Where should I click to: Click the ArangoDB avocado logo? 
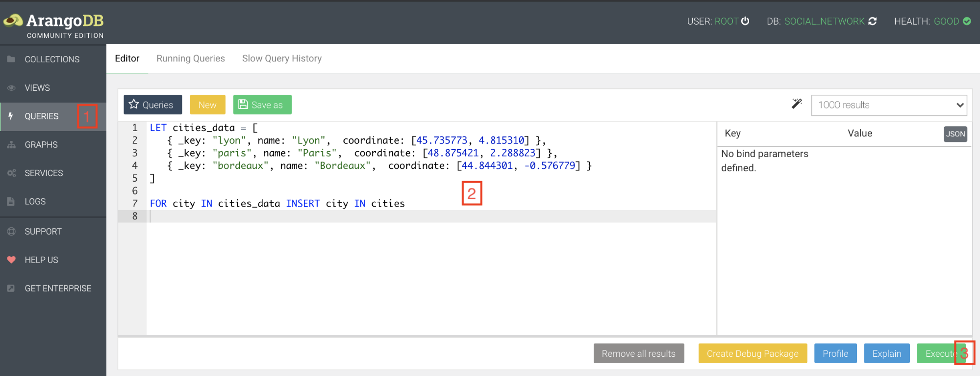(x=13, y=21)
